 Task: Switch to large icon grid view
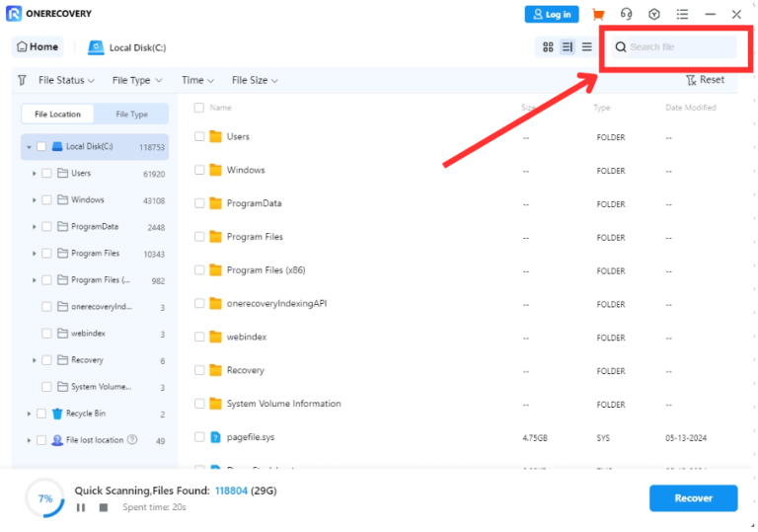pyautogui.click(x=548, y=47)
